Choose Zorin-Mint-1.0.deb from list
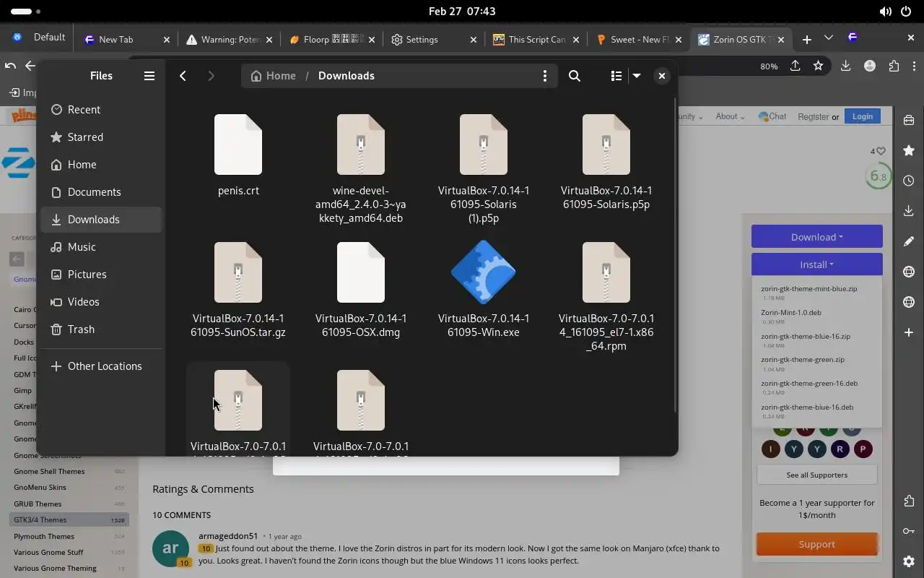Viewport: 924px width, 578px height. 791,313
